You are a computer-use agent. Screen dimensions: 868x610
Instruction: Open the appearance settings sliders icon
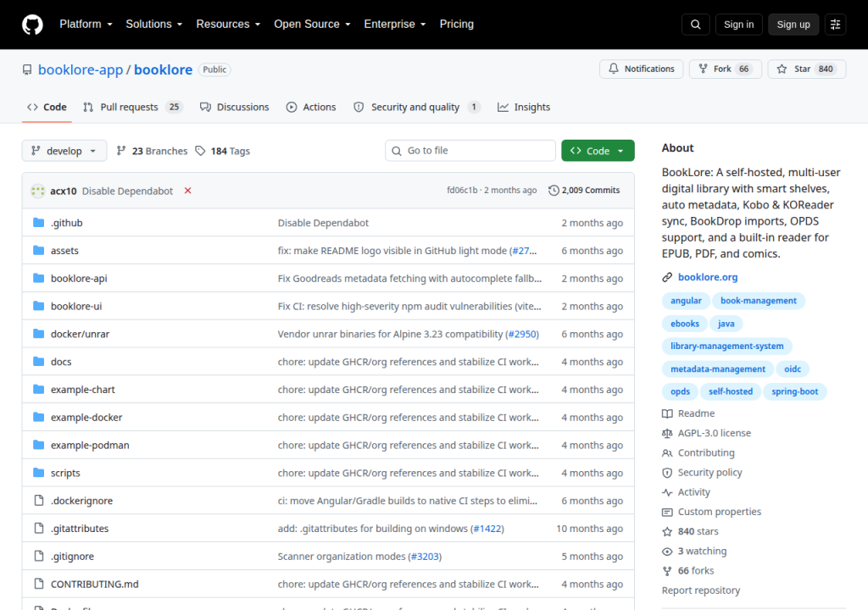coord(835,25)
